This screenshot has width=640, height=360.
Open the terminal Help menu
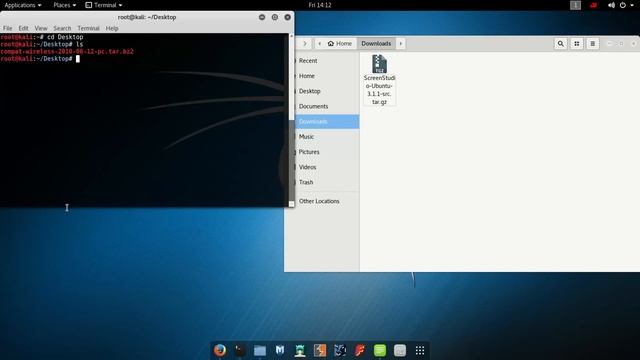pos(112,28)
